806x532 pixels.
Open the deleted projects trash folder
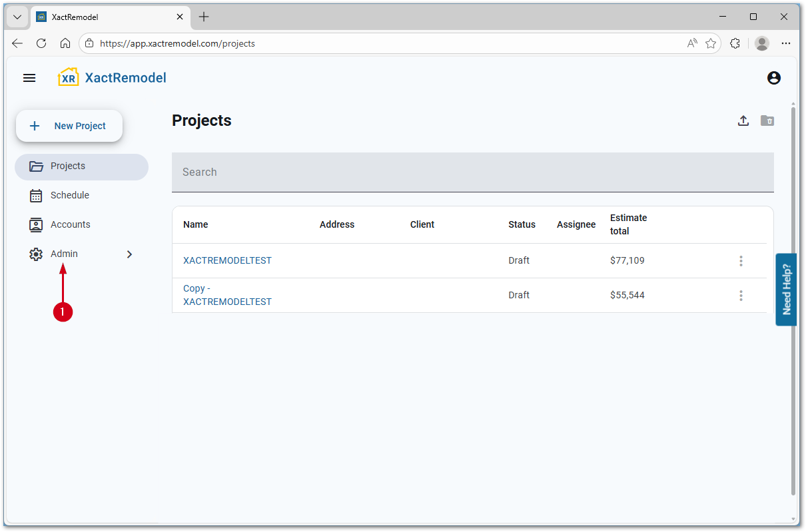767,121
